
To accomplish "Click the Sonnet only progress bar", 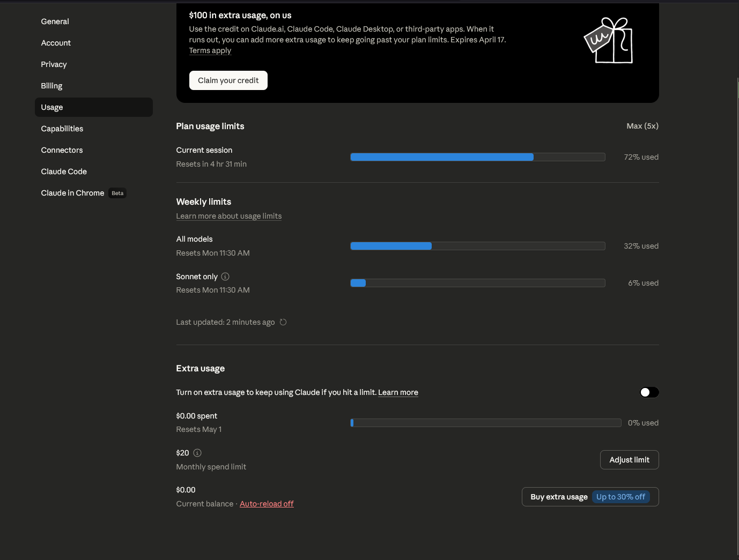I will coord(478,283).
